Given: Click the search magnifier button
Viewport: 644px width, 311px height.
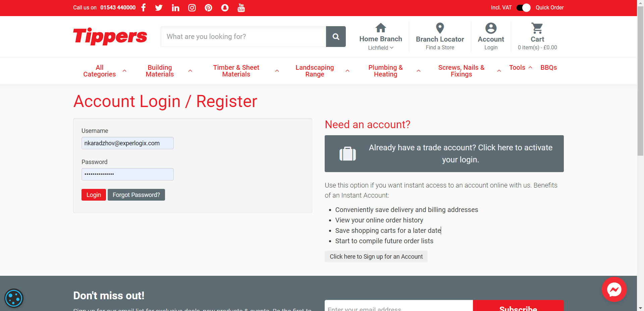Looking at the screenshot, I should point(336,37).
